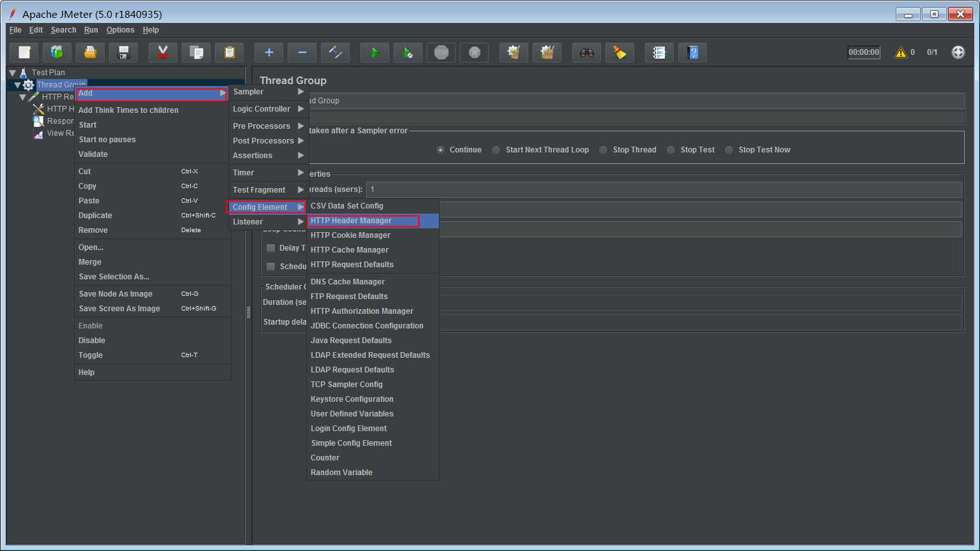Click the Start no pauses toolbar icon
The image size is (980, 551).
click(x=408, y=52)
